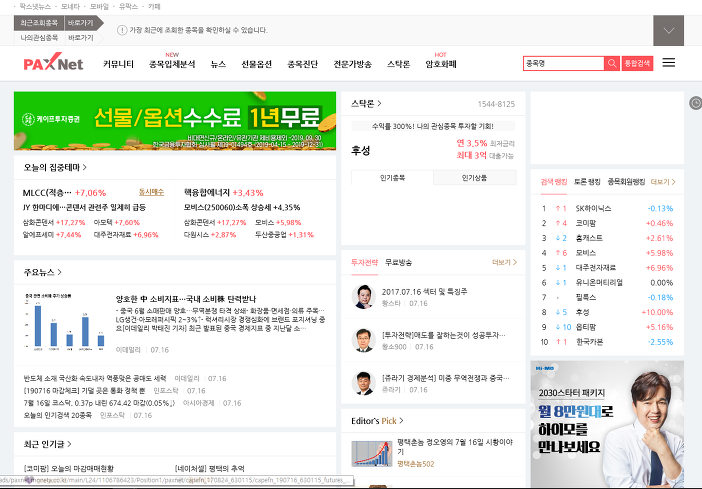
Task: Open the 뉴스 menu
Action: pos(218,64)
